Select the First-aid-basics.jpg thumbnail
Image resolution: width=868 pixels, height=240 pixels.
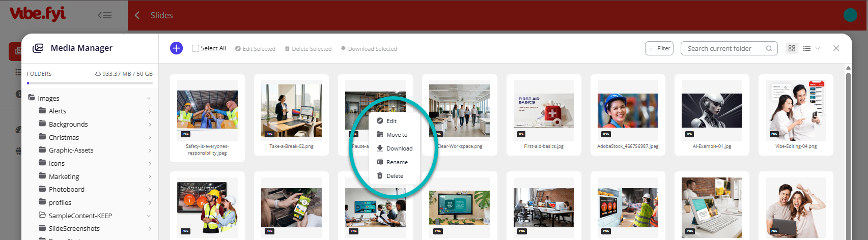coord(544,110)
